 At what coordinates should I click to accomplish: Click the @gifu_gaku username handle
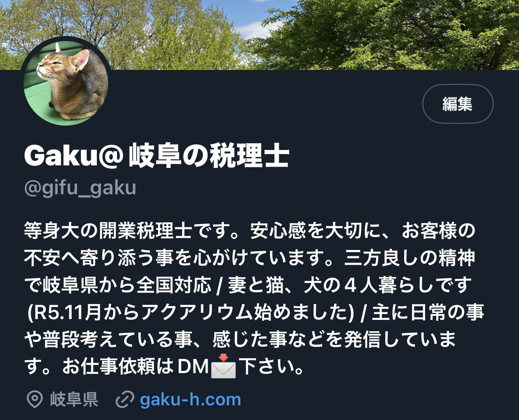(x=80, y=188)
